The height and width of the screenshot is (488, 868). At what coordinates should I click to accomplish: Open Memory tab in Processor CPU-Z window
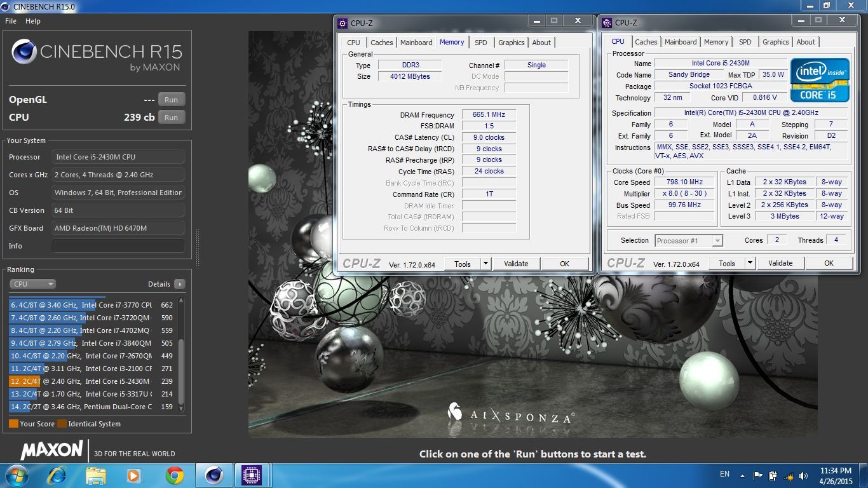pos(716,42)
